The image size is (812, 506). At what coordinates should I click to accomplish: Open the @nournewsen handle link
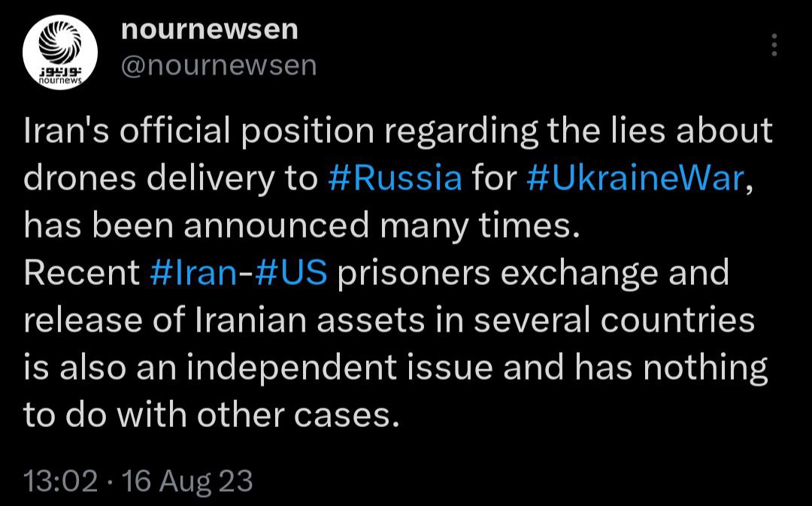219,65
